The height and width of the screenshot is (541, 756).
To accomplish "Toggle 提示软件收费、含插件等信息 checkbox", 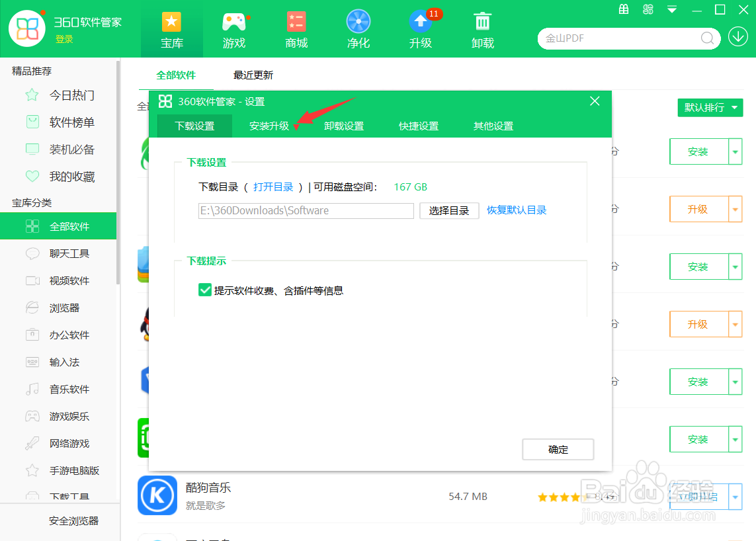I will coord(205,290).
